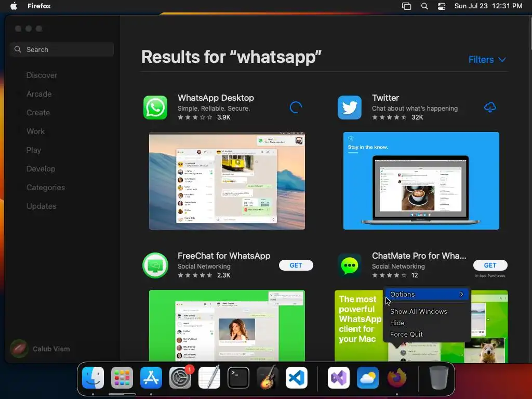Click the Stage Manager icon in the menu bar

(406, 6)
